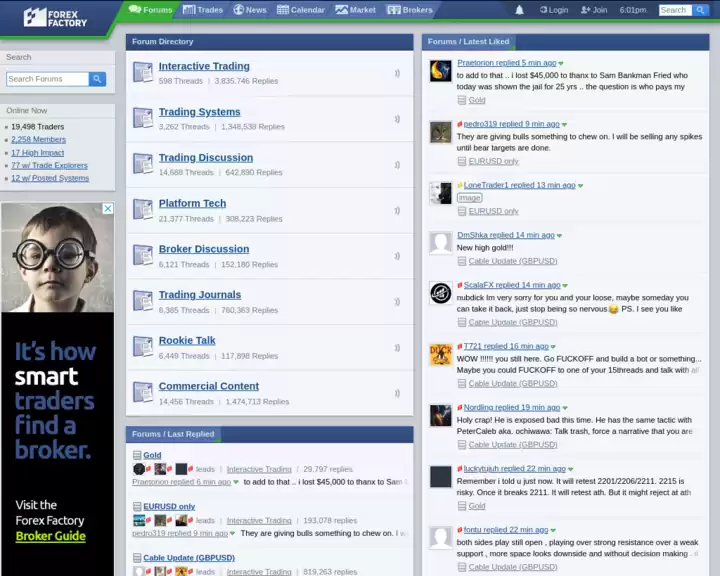
Task: Open the dropdown arrow next to LoneTrader1's reply
Action: (580, 186)
